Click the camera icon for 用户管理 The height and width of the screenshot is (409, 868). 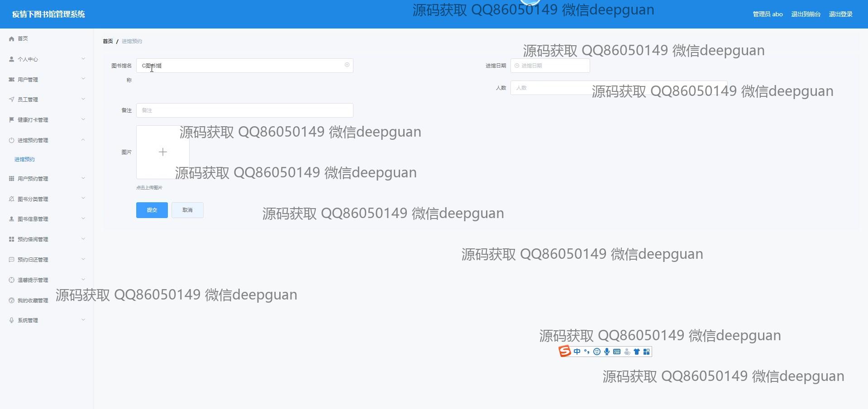[11, 80]
